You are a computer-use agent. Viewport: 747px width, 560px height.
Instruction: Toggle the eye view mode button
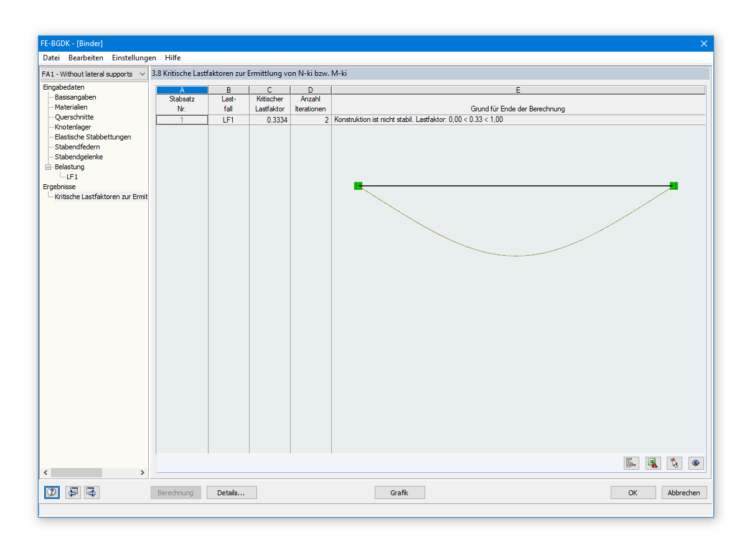(696, 463)
